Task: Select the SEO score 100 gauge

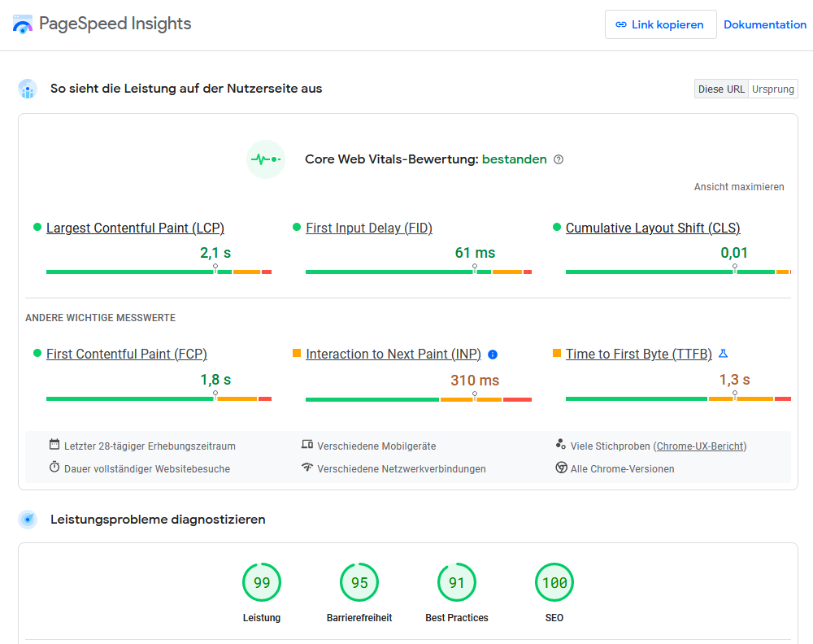Action: tap(554, 582)
